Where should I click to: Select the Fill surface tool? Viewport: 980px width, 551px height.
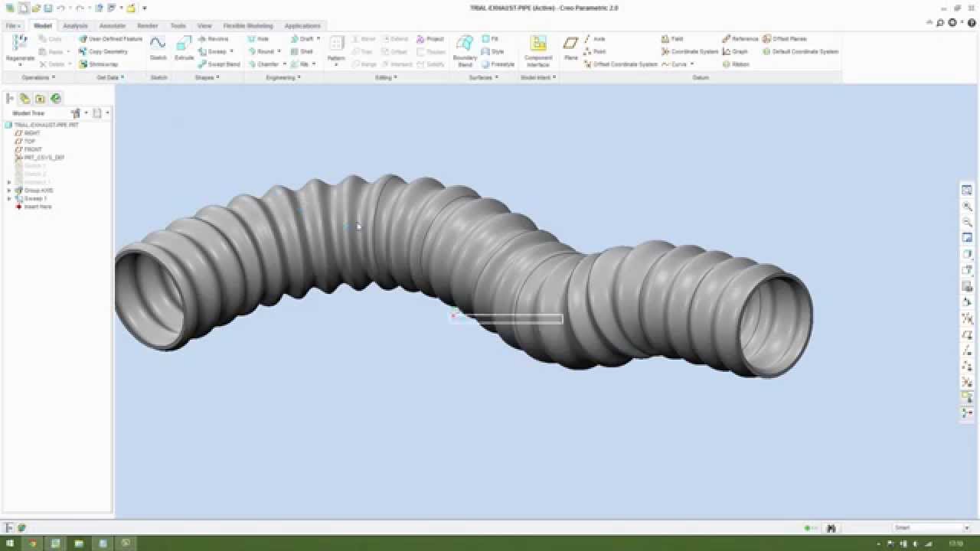coord(490,39)
